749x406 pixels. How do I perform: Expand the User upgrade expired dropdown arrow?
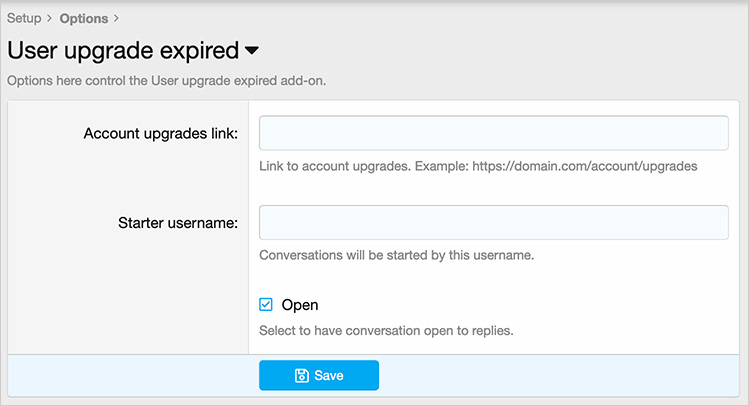(x=252, y=50)
